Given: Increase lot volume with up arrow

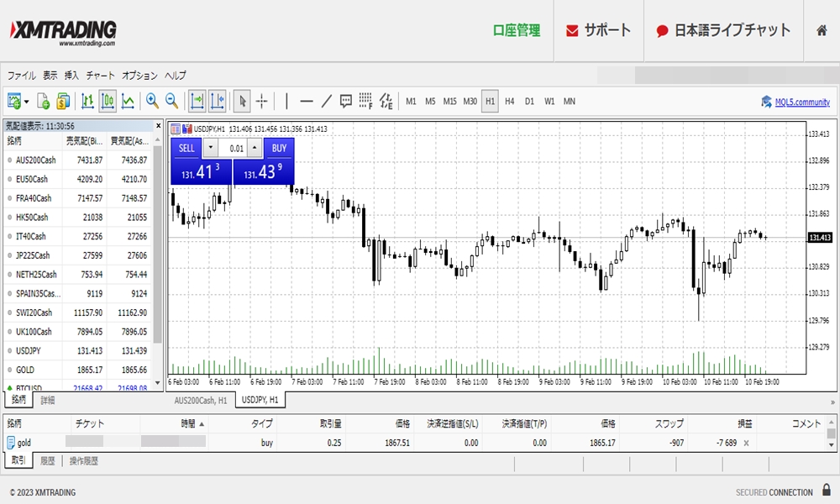Looking at the screenshot, I should click(x=256, y=148).
